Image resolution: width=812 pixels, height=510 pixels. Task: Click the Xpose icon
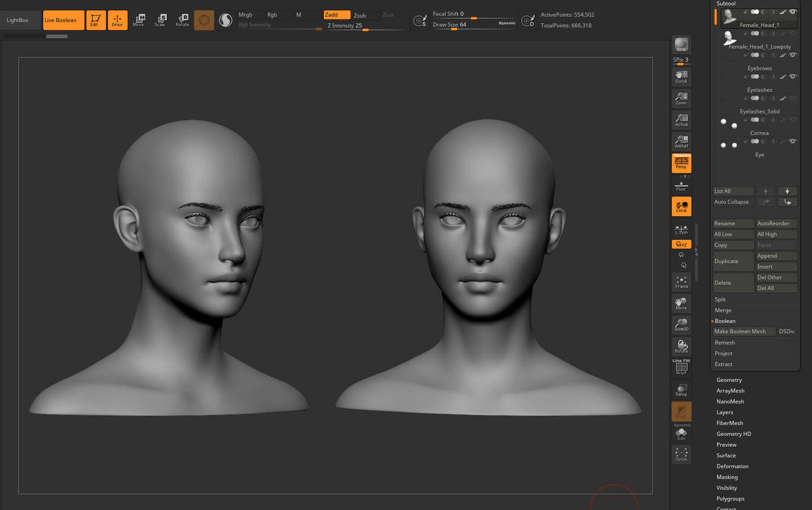pyautogui.click(x=681, y=454)
